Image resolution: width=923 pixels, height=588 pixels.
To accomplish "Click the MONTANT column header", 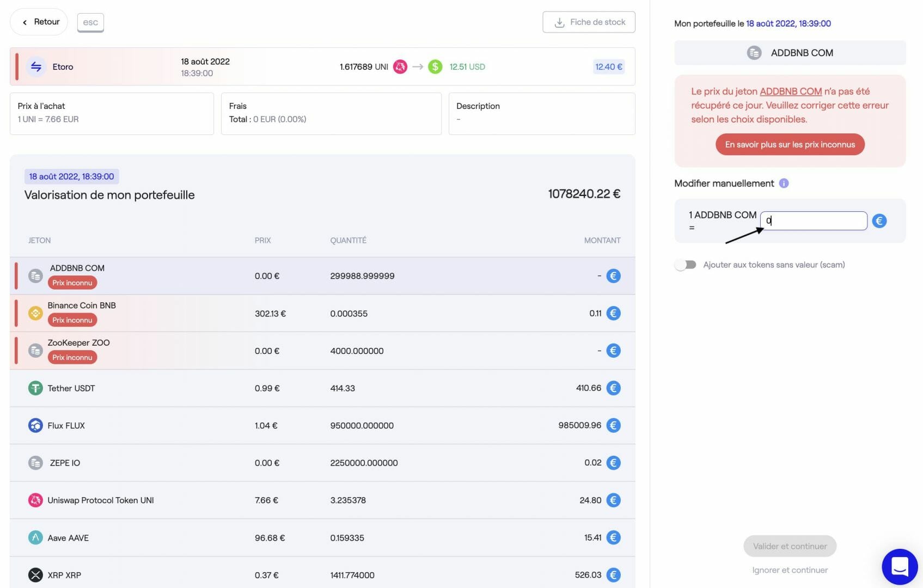I will (602, 240).
